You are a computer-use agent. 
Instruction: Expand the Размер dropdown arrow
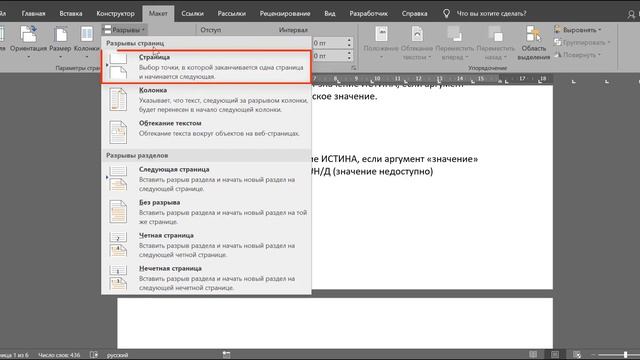point(60,56)
